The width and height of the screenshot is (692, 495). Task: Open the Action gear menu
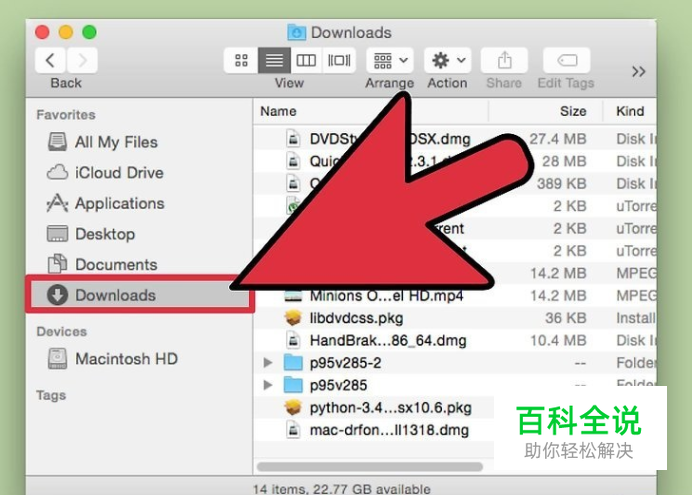pos(448,60)
